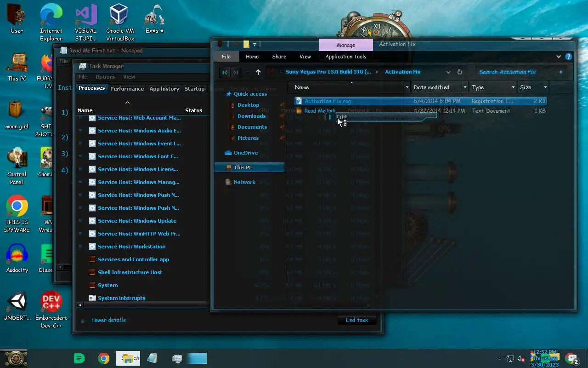Open the Embarcadero Dev-C++ desktop shortcut
Viewport: 588px width, 368px height.
coord(51,310)
